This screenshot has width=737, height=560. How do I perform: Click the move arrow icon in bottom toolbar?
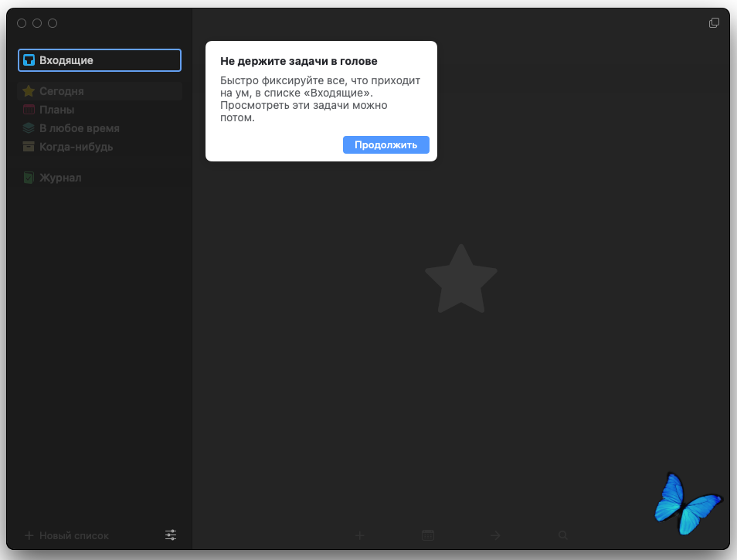pos(496,535)
